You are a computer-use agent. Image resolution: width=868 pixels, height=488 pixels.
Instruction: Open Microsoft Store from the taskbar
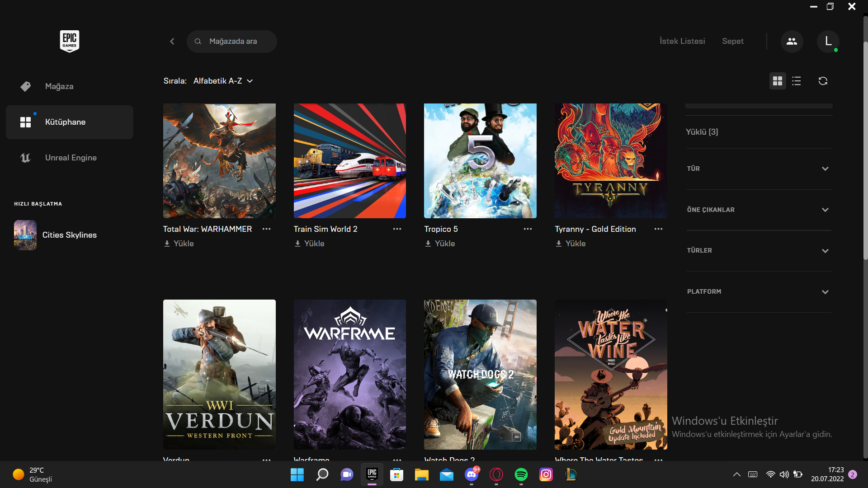(396, 474)
